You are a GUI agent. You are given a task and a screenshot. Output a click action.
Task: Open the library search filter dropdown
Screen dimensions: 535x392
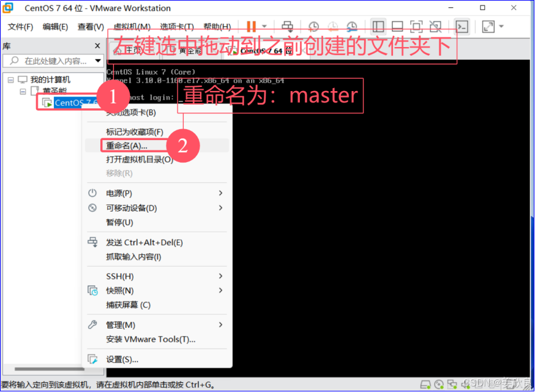tap(99, 61)
